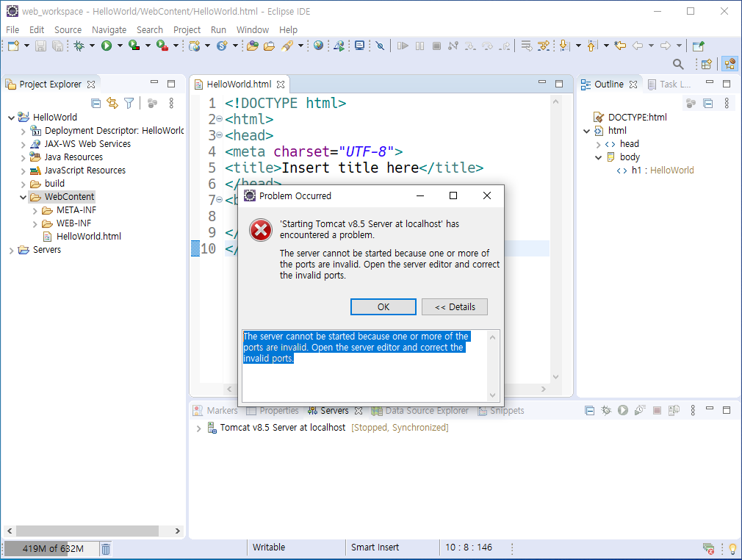Click the filter funnel in Project Explorer
This screenshot has height=560, width=742.
coord(129,103)
